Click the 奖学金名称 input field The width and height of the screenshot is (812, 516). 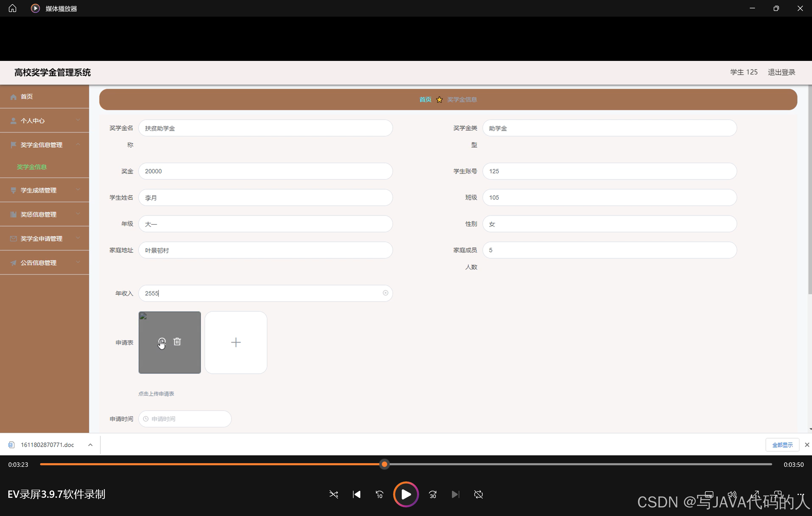click(x=265, y=128)
